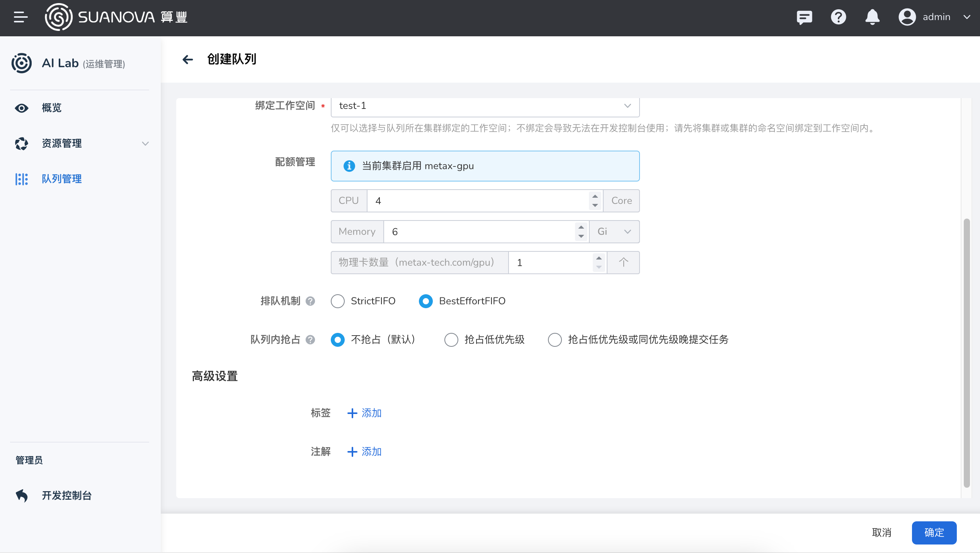980x553 pixels.
Task: Click the Core unit label
Action: click(x=621, y=201)
